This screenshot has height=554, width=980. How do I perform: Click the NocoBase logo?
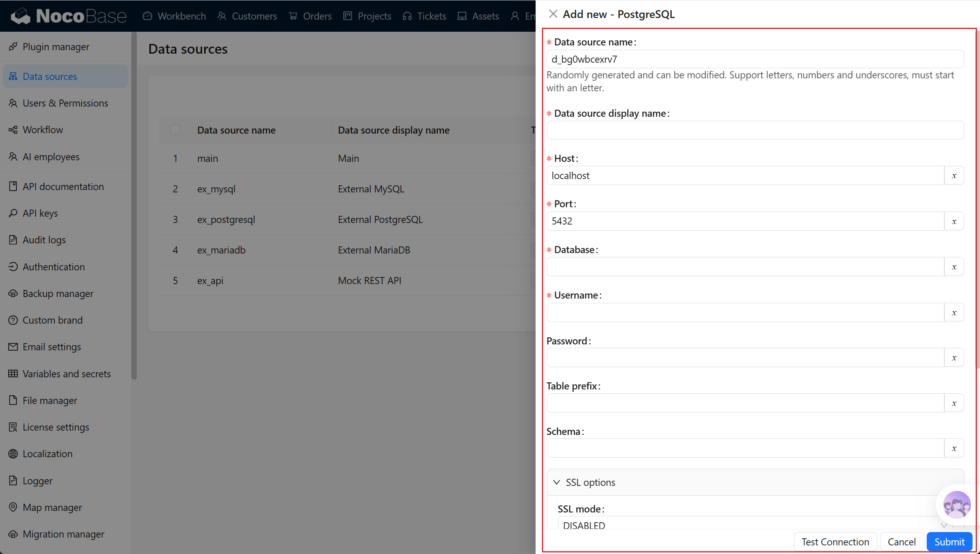pos(69,16)
